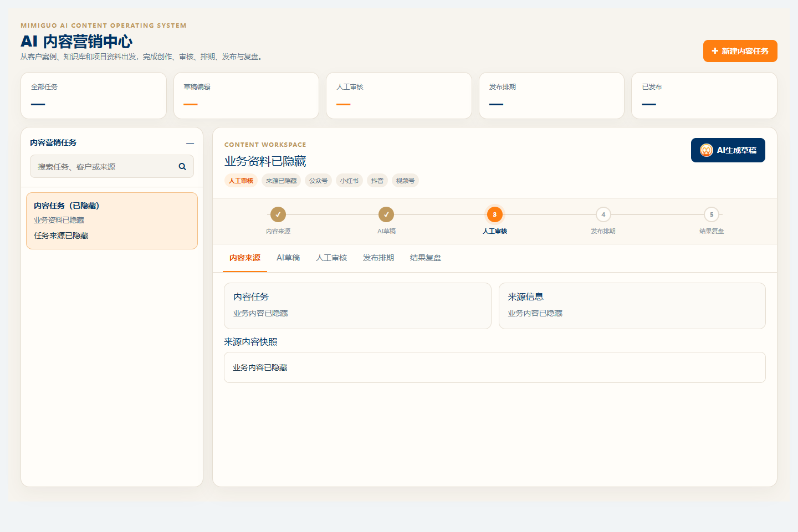Generate a draft with AI生成草稿 button
Viewport: 798px width, 532px height.
click(728, 150)
